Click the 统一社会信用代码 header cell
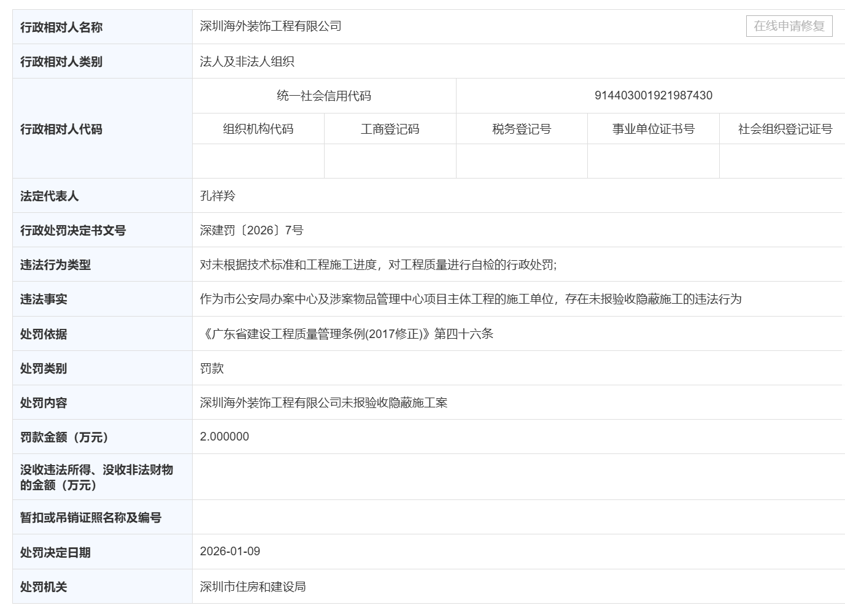Image resolution: width=845 pixels, height=616 pixels. pos(324,96)
